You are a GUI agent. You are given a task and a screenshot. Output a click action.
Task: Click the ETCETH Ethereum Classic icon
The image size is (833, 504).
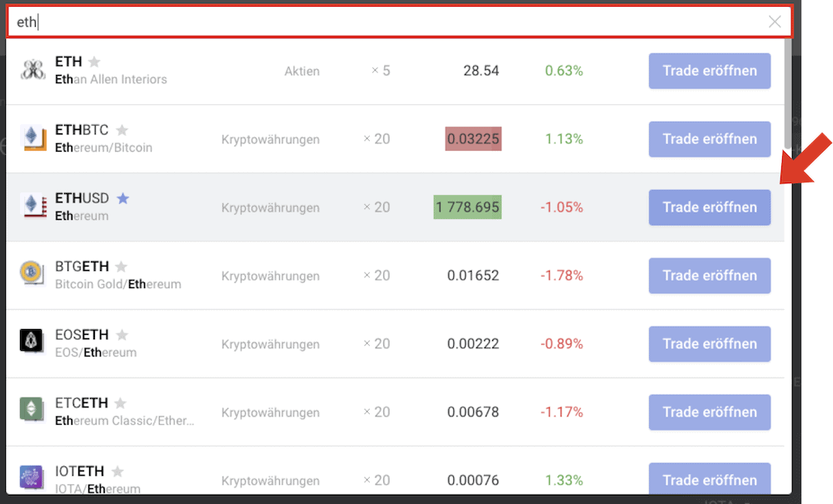click(32, 409)
